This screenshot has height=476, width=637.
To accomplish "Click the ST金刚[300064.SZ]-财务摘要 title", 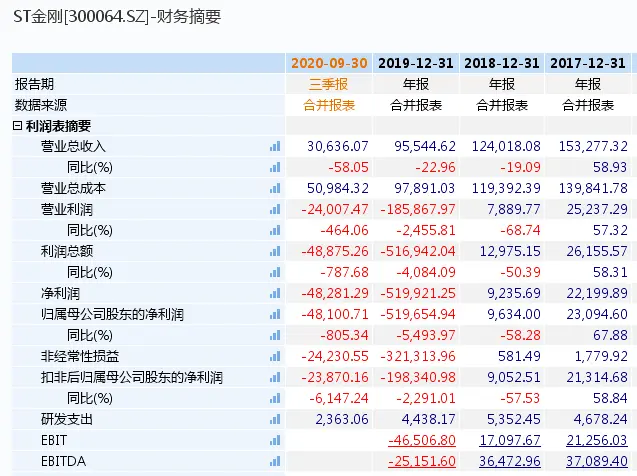I will tap(117, 17).
